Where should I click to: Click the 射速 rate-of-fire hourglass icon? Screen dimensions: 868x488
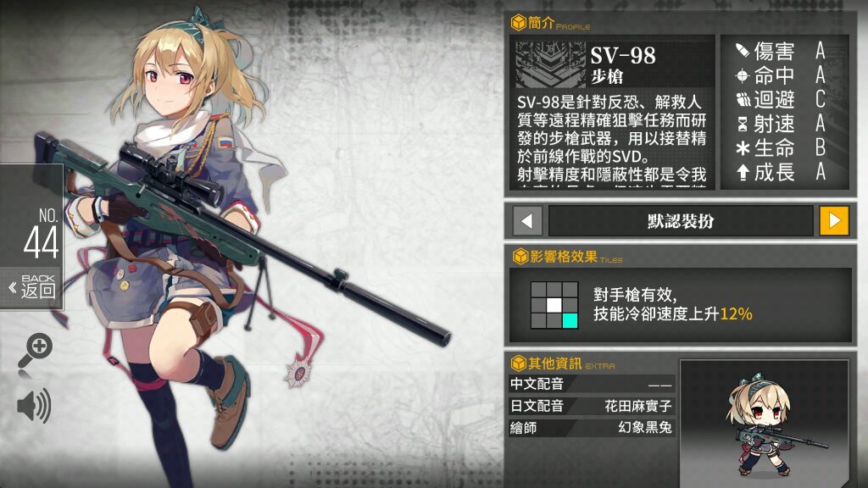(x=743, y=124)
